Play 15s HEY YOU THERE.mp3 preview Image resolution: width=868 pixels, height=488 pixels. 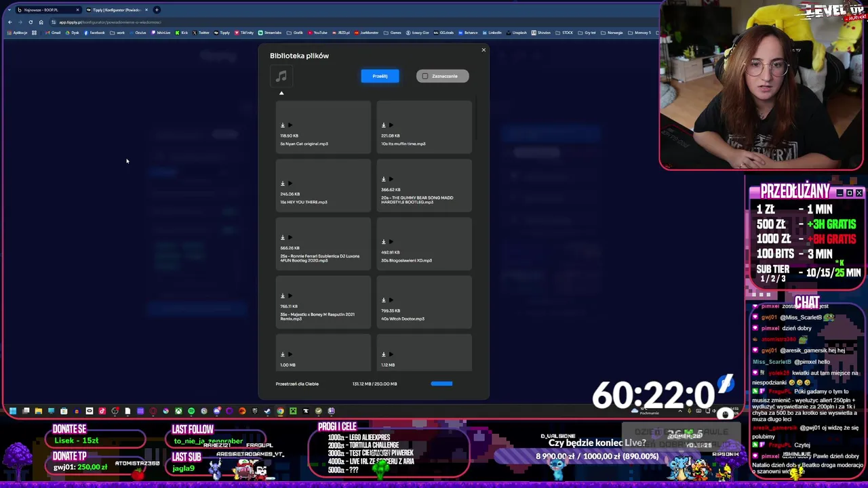click(x=290, y=184)
